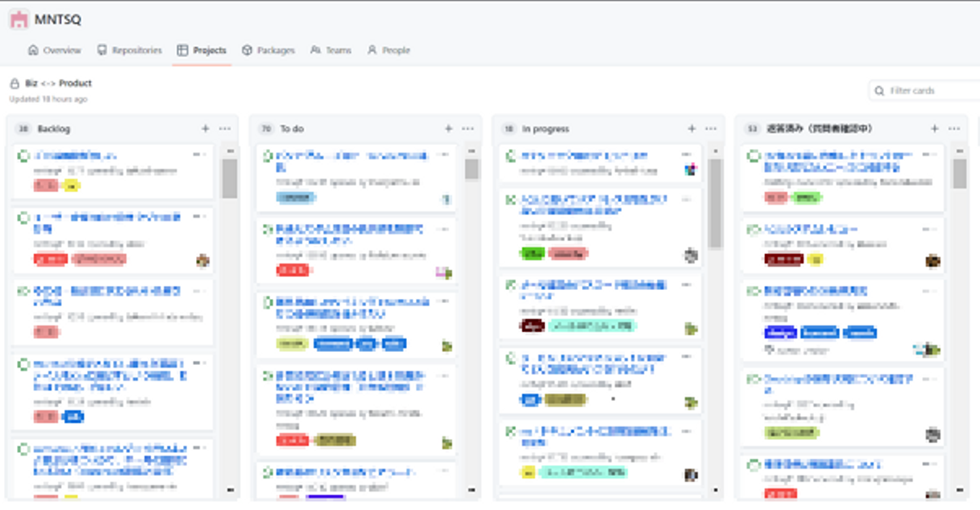Open the Backlog column options menu
The image size is (980, 510).
pos(225,129)
